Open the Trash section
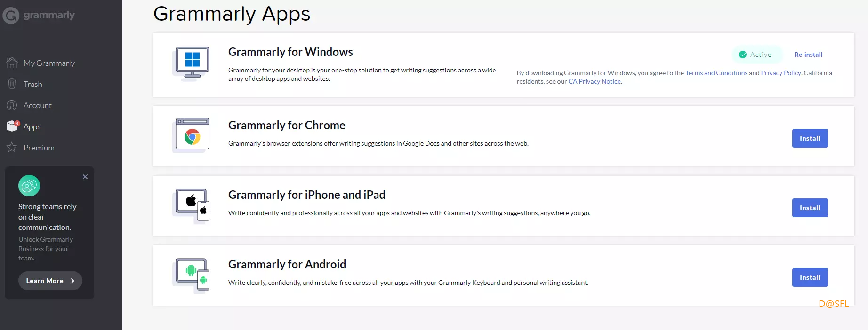 (33, 84)
